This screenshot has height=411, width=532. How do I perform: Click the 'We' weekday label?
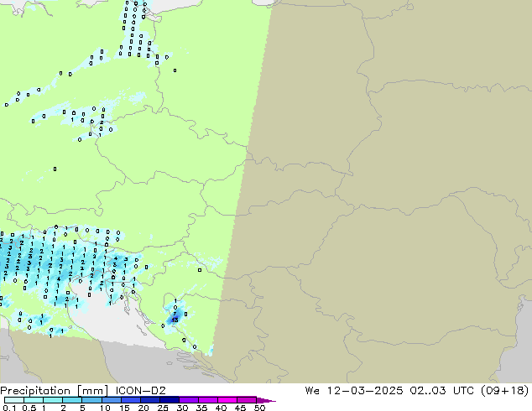pyautogui.click(x=312, y=391)
